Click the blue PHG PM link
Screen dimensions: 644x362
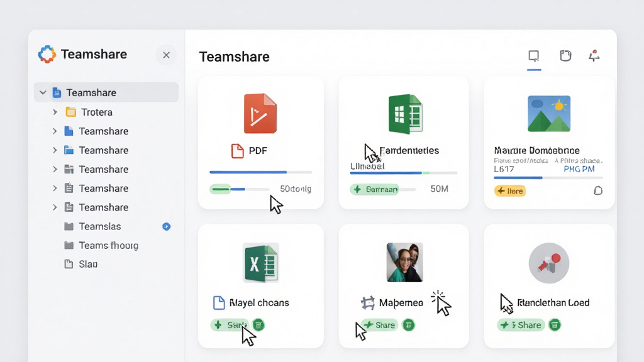[x=579, y=169]
